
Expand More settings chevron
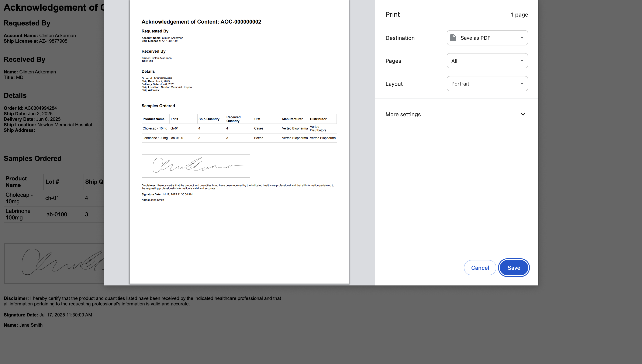pyautogui.click(x=523, y=114)
